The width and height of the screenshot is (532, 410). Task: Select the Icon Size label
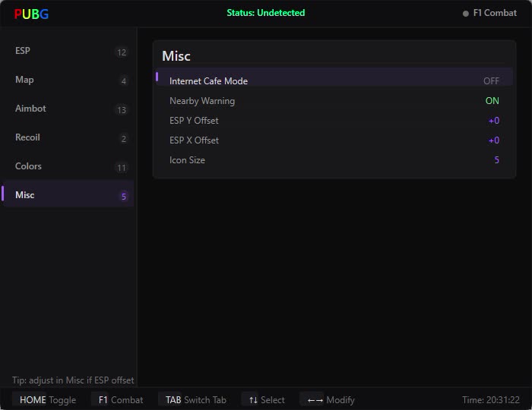point(187,160)
